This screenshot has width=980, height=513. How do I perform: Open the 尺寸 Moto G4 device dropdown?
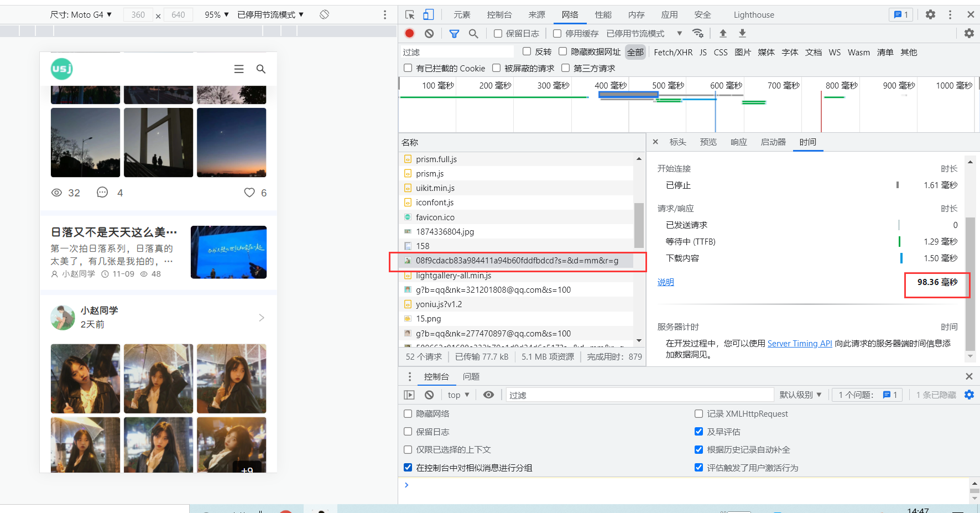click(81, 14)
